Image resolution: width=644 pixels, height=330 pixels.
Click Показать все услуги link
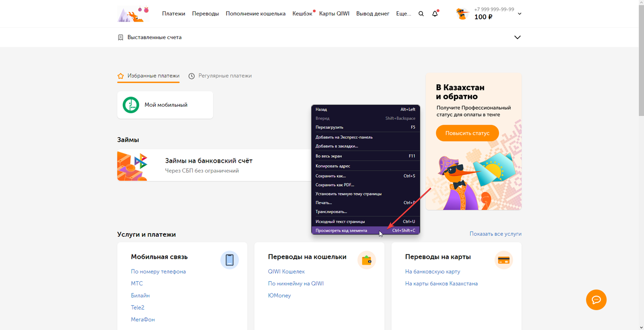[x=495, y=234]
